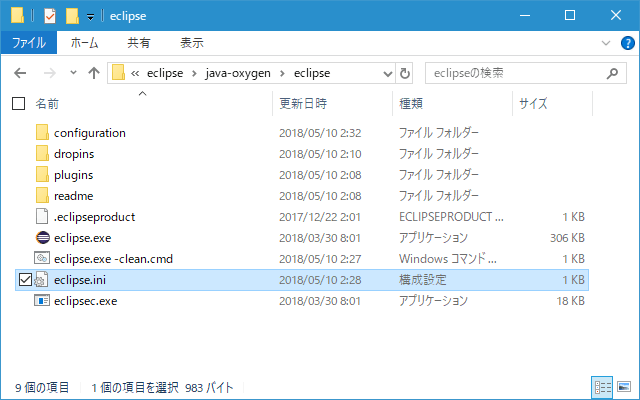Select the dropins folder icon
Screen dimensions: 640x400
click(42, 153)
